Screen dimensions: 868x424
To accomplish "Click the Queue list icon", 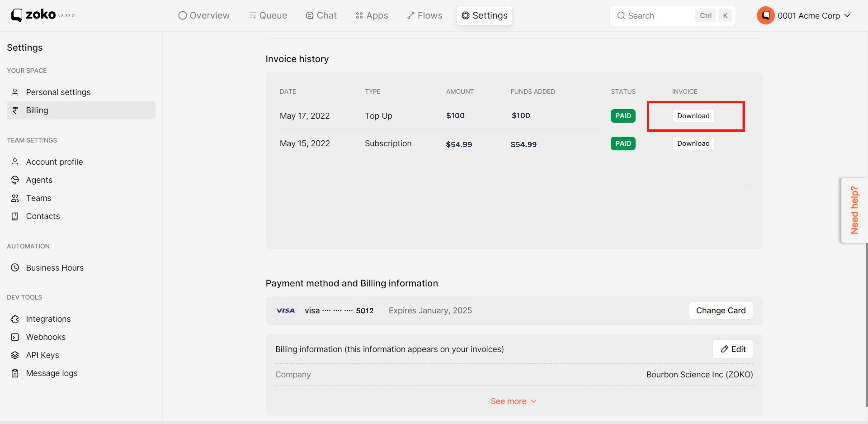I will (252, 16).
